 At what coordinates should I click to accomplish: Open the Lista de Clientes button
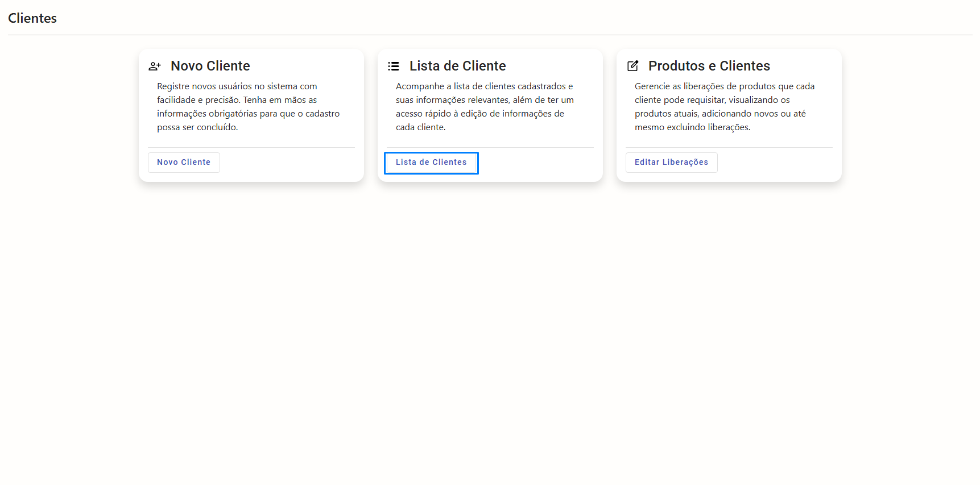[431, 163]
